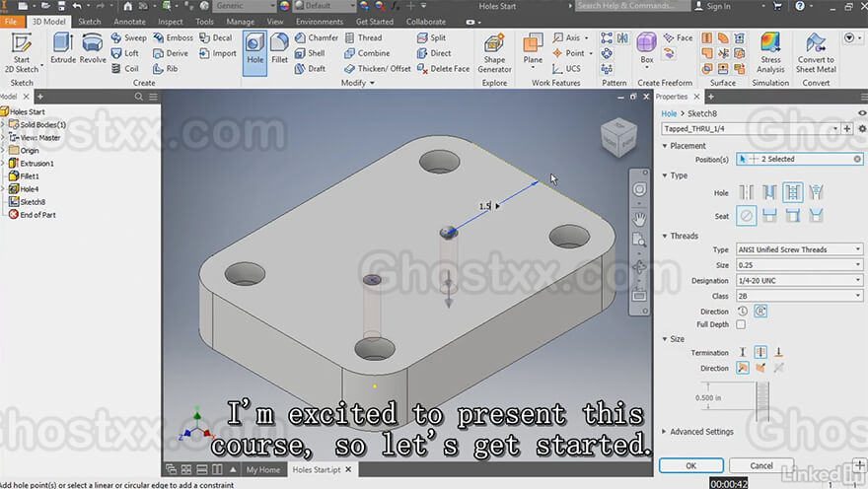Screen dimensions: 868x489
Task: Select the Draft tool
Action: [x=310, y=69]
